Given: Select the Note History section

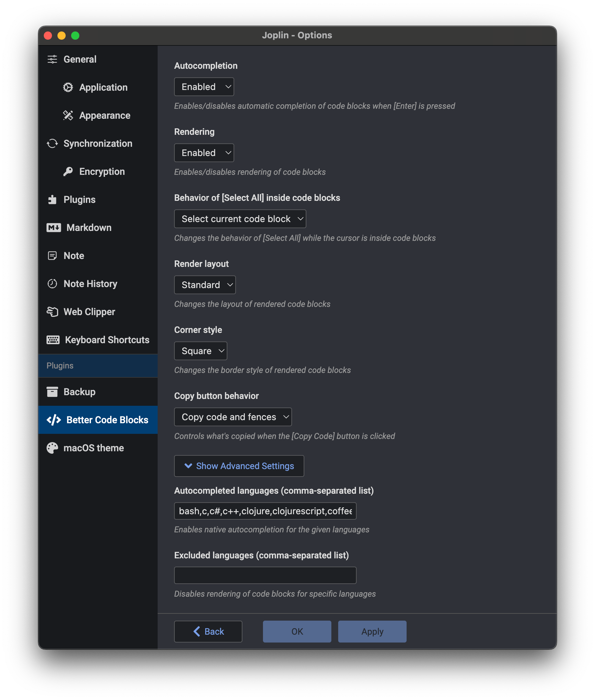Looking at the screenshot, I should coord(98,284).
